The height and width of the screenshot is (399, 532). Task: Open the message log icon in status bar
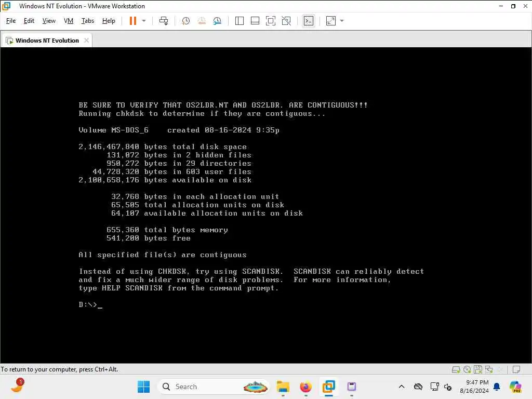pyautogui.click(x=516, y=369)
